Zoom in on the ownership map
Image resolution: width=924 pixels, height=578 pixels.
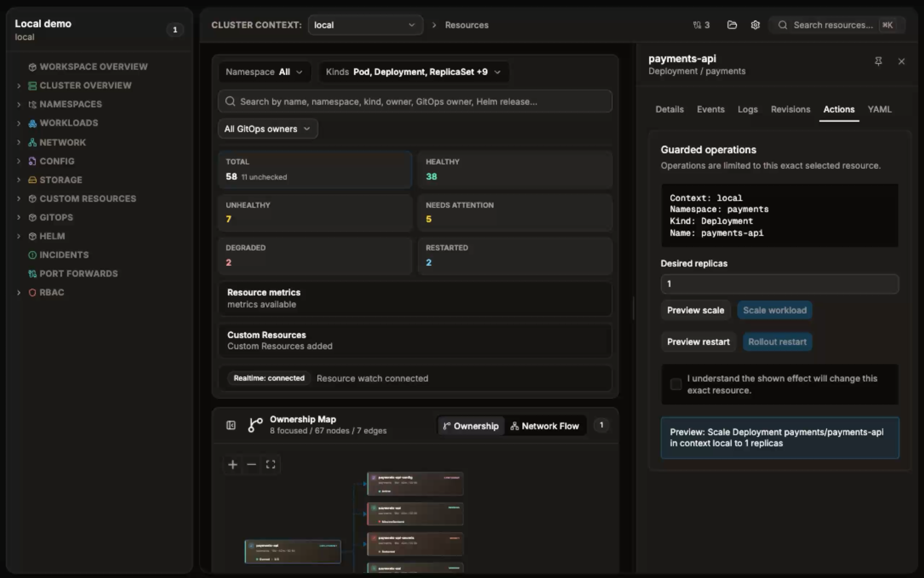click(x=232, y=465)
